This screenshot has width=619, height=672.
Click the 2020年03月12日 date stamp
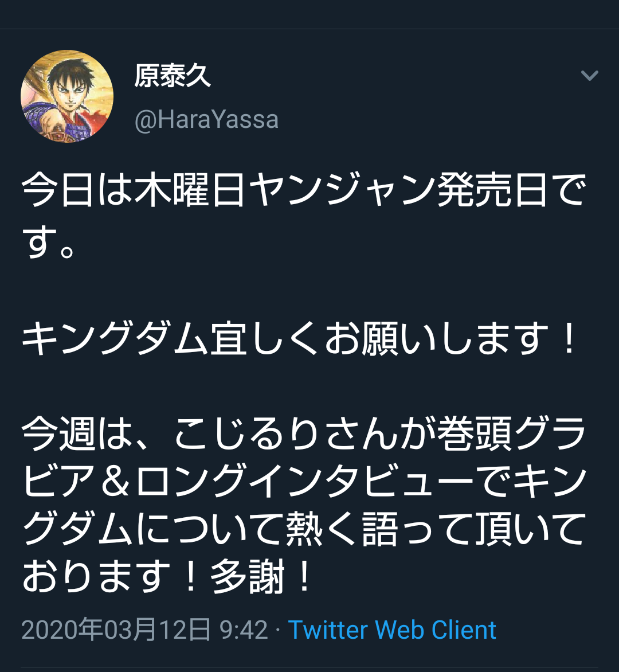pyautogui.click(x=116, y=630)
